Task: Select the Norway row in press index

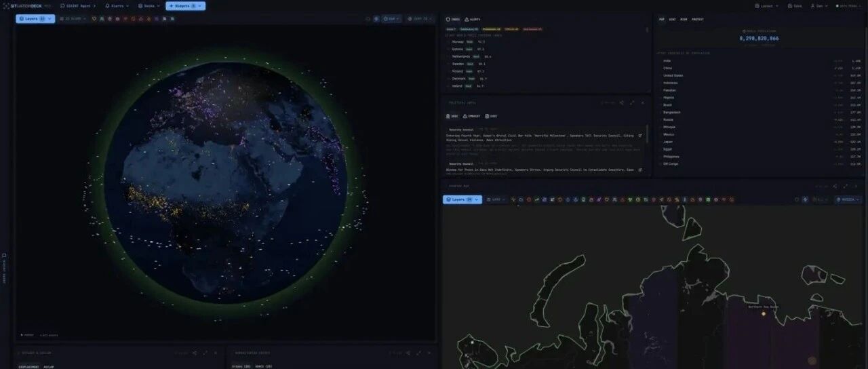Action: tap(546, 41)
